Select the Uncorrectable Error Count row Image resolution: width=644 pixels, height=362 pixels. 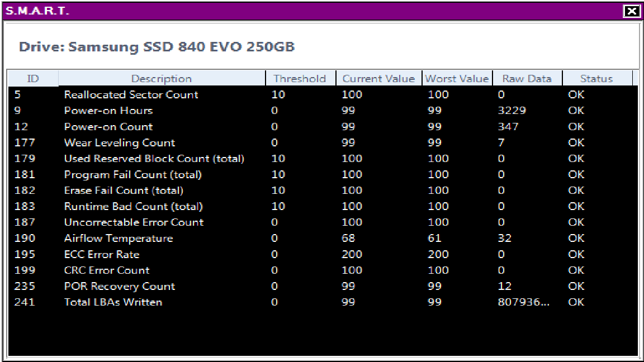(x=323, y=222)
